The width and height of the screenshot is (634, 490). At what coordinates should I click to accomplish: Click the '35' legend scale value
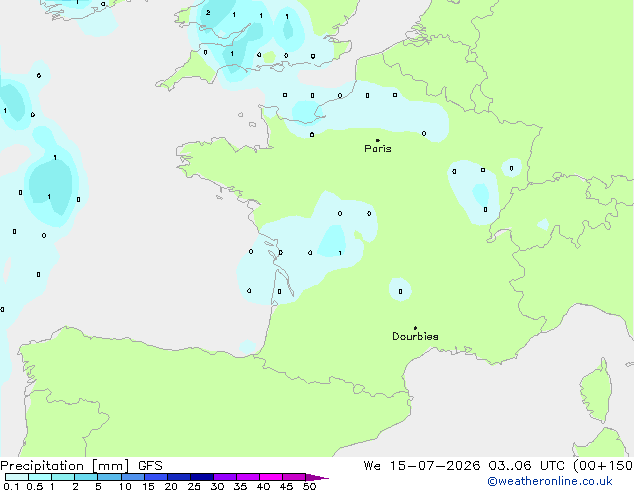click(x=240, y=486)
